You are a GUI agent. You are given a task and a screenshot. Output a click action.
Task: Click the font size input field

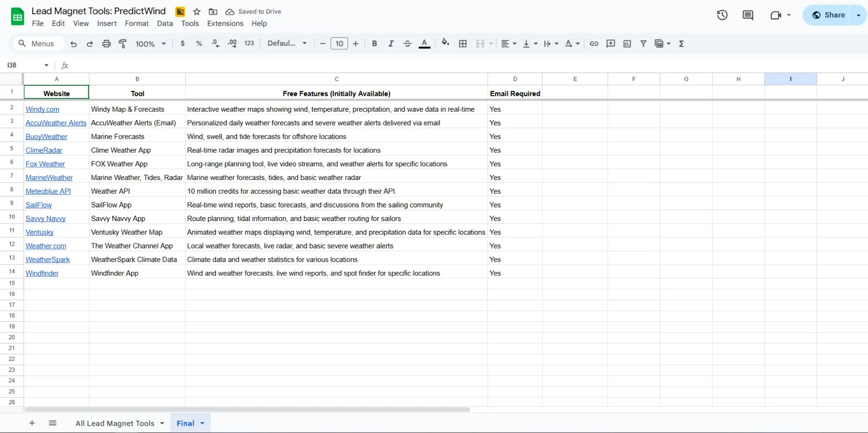coord(339,44)
